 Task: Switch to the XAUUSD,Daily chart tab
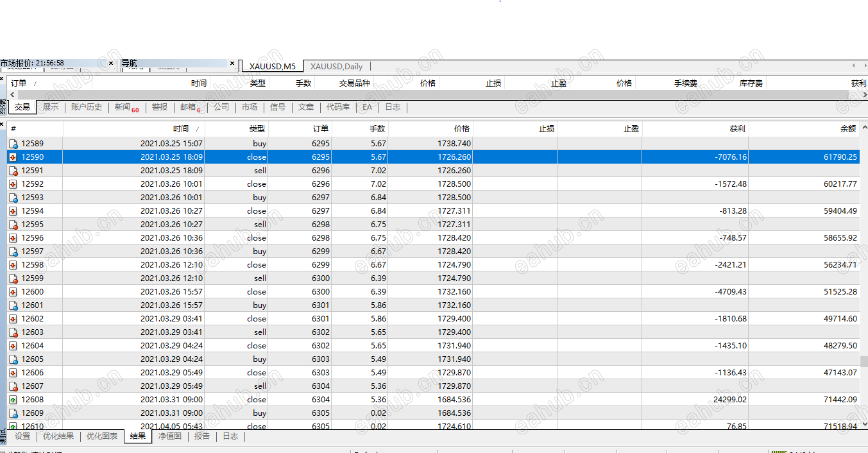[336, 66]
